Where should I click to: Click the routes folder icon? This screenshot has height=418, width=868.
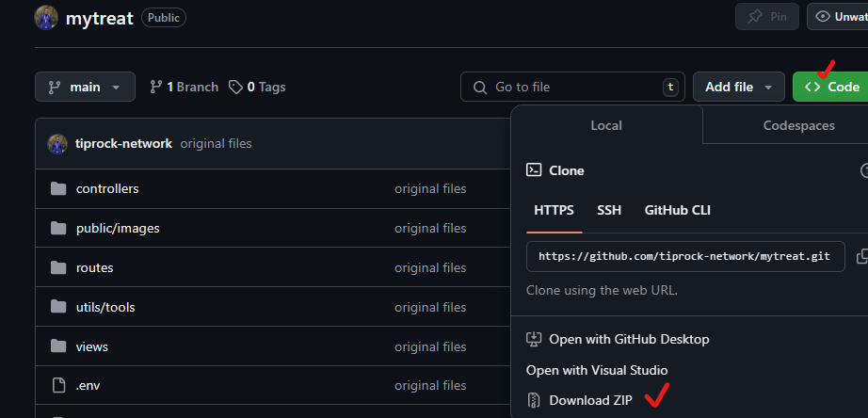58,268
